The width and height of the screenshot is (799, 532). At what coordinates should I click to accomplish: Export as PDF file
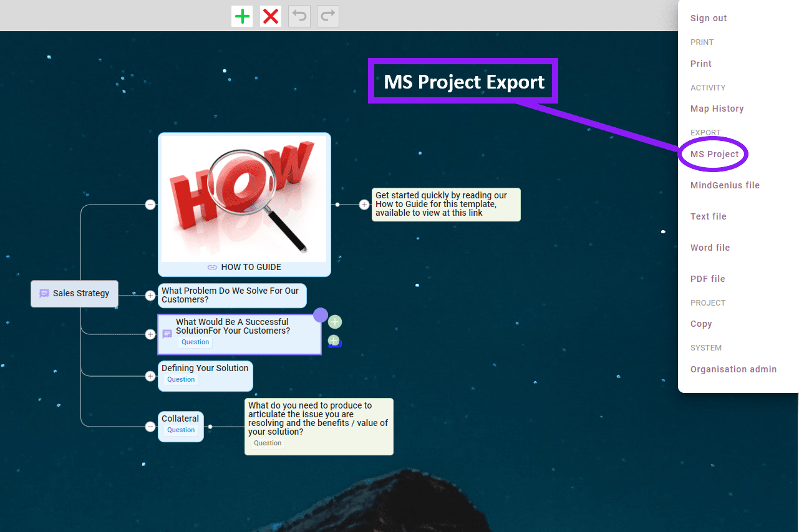coord(708,279)
